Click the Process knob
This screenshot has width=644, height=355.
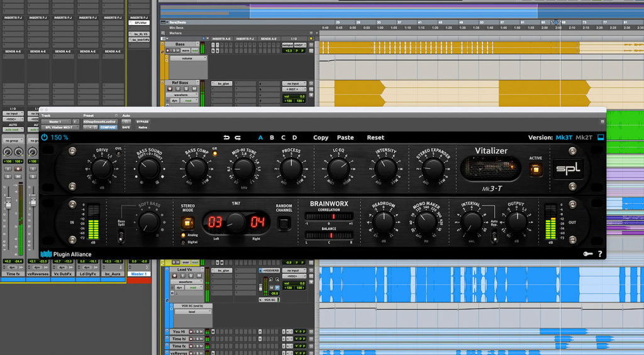291,168
